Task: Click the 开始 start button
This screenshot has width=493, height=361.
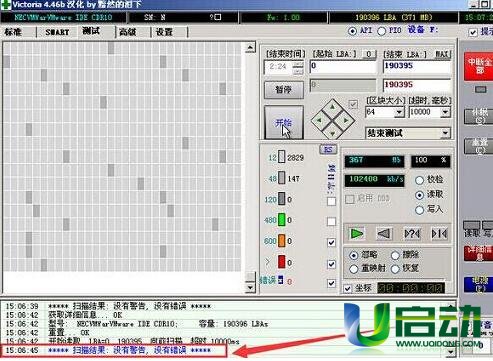Action: pos(284,122)
